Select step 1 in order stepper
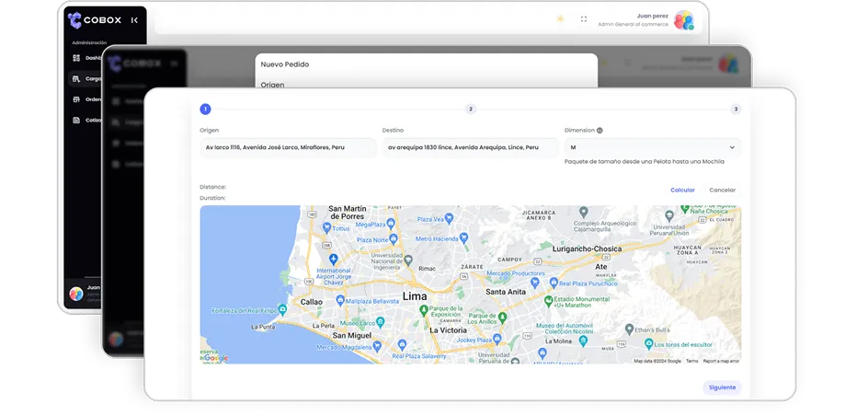The image size is (868, 416). coord(205,110)
